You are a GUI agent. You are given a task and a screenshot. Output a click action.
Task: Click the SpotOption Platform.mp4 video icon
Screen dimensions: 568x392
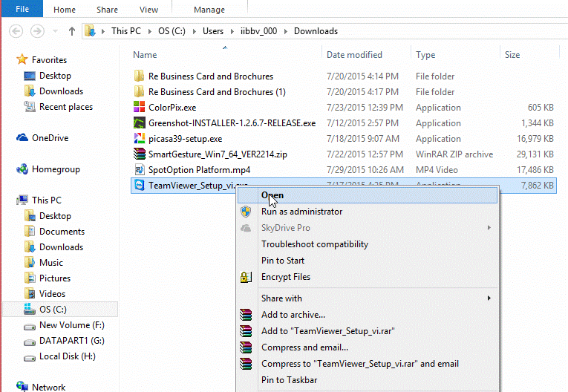(x=138, y=170)
